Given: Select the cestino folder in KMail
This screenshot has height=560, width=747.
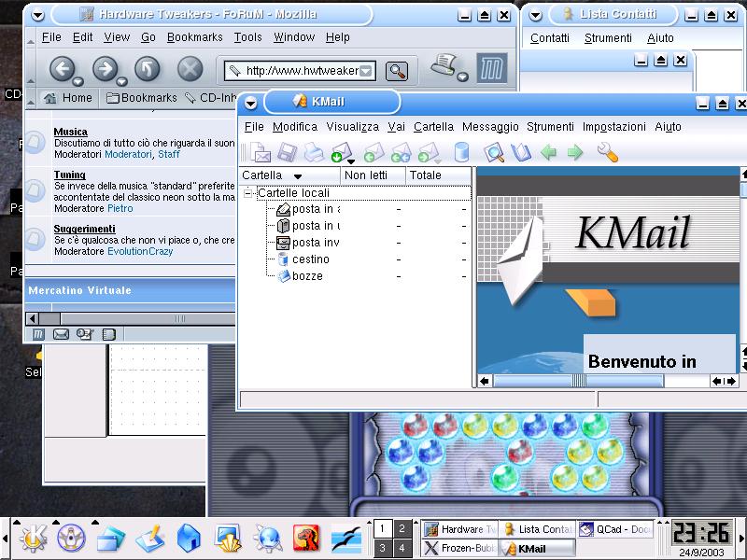Looking at the screenshot, I should click(x=311, y=259).
